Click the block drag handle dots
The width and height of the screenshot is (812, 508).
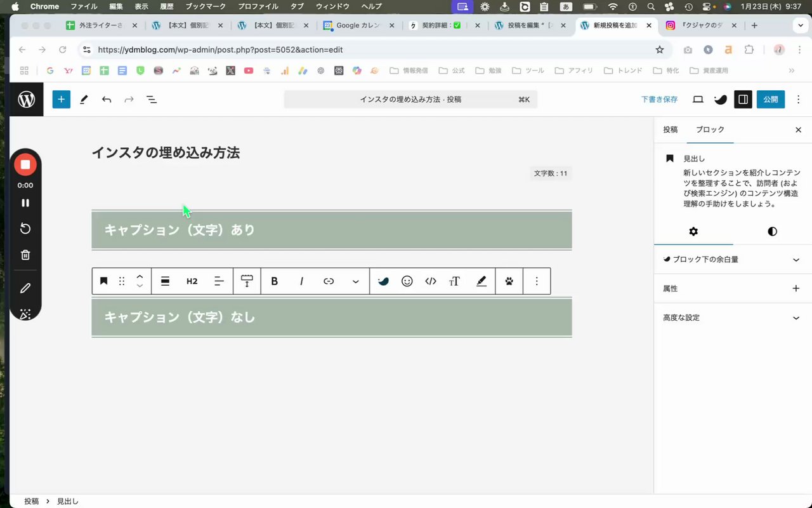tap(122, 281)
